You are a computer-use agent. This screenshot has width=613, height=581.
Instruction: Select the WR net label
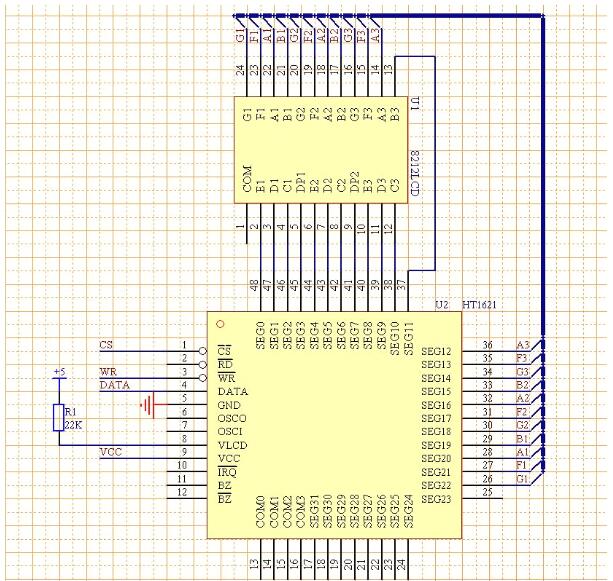[107, 372]
